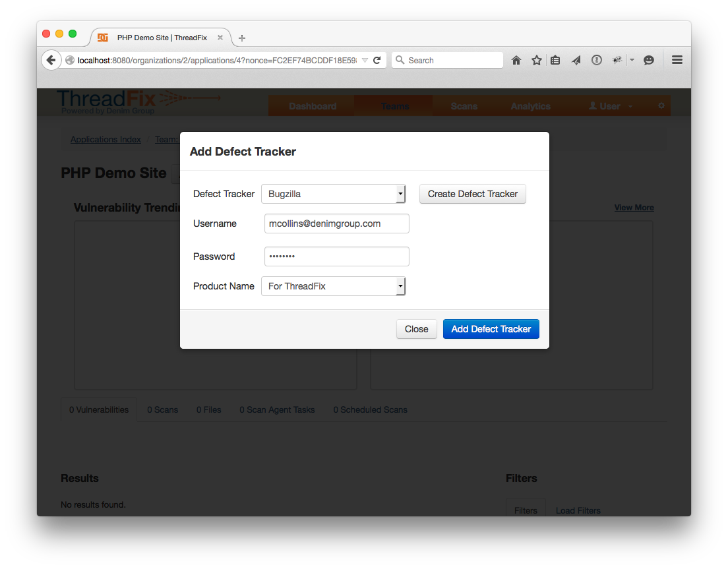
Task: Switch to 0 Scheduled Scans tab
Action: [370, 410]
